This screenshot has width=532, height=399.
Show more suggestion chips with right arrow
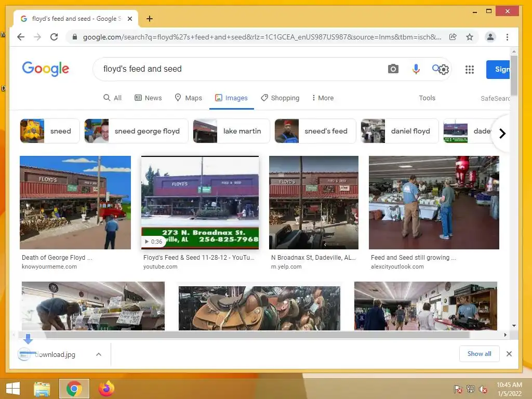coord(502,134)
